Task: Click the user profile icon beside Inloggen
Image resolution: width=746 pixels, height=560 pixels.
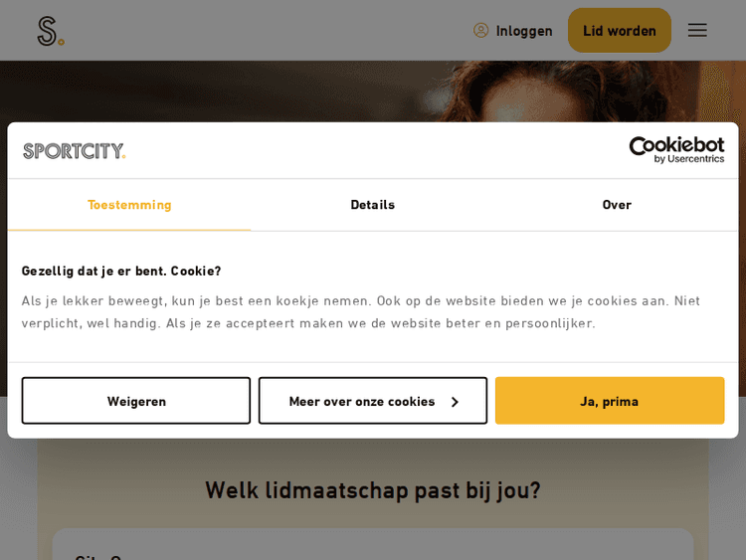Action: [x=481, y=31]
